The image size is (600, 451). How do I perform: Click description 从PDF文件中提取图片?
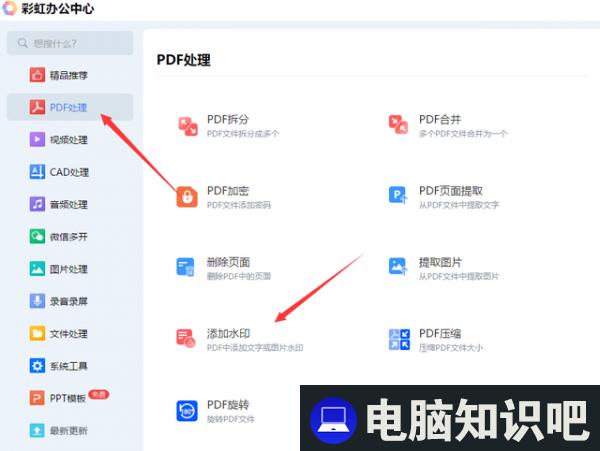[459, 276]
